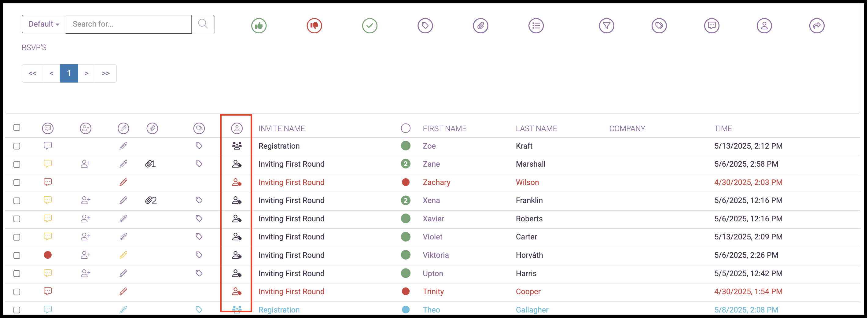The width and height of the screenshot is (868, 318).
Task: Open Viktoria first name link
Action: 436,255
